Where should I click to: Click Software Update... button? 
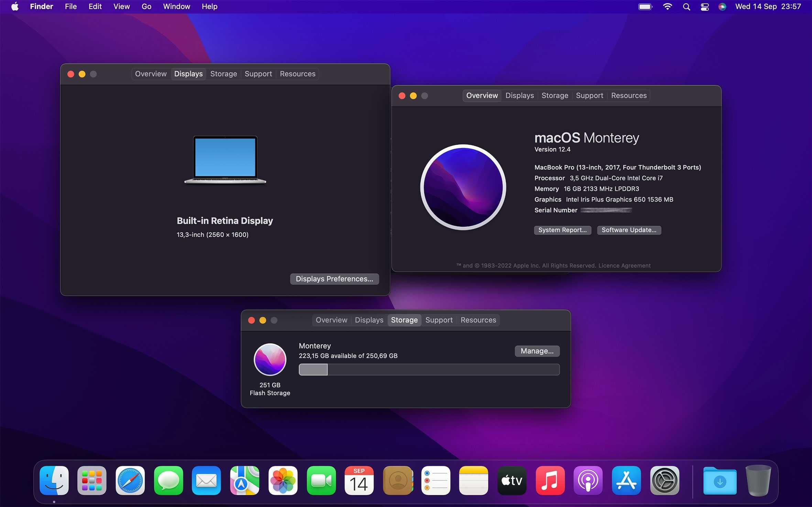(629, 230)
